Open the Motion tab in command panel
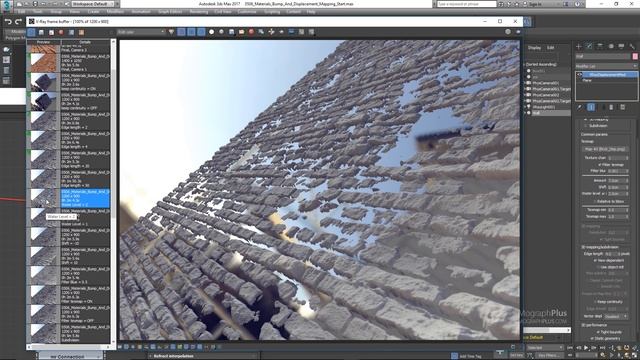640x360 pixels. [x=611, y=47]
